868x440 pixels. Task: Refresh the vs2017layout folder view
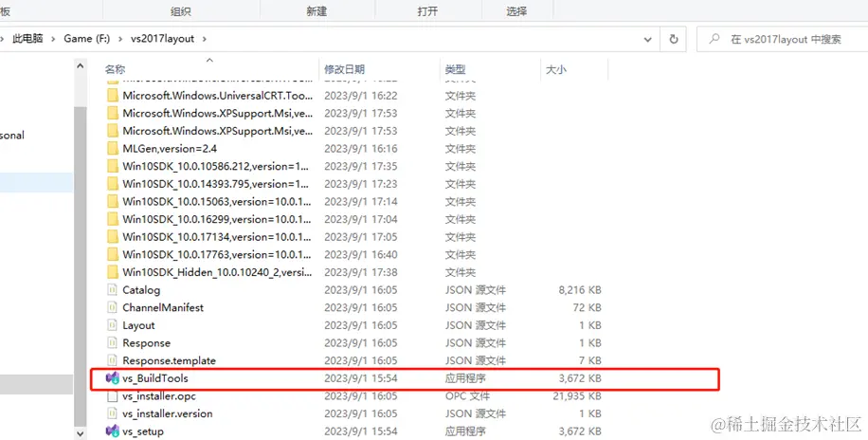tap(674, 39)
